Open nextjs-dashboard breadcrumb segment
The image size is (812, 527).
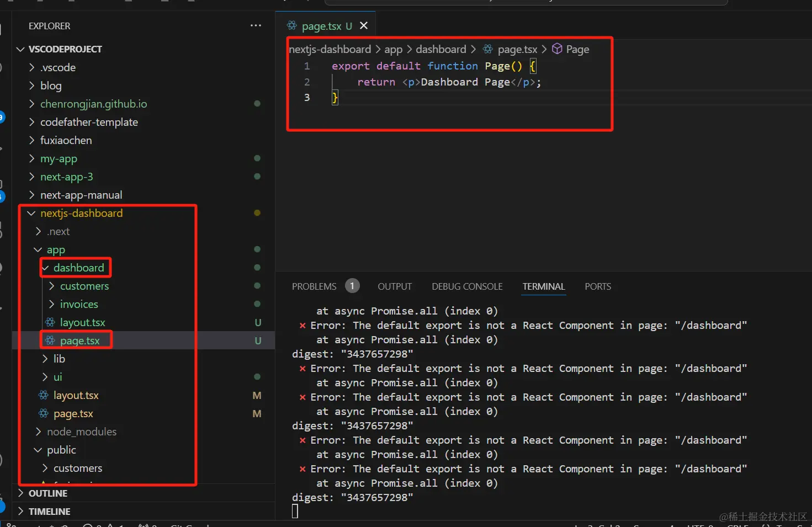tap(330, 49)
